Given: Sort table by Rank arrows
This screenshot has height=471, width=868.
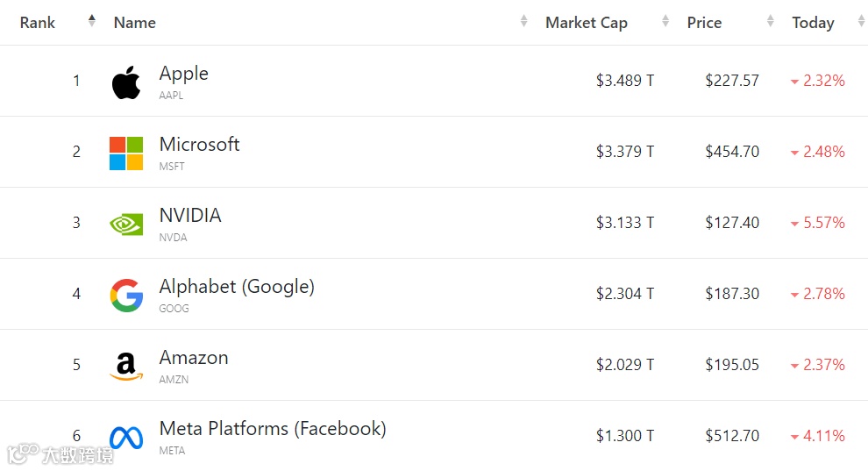Looking at the screenshot, I should 92,21.
